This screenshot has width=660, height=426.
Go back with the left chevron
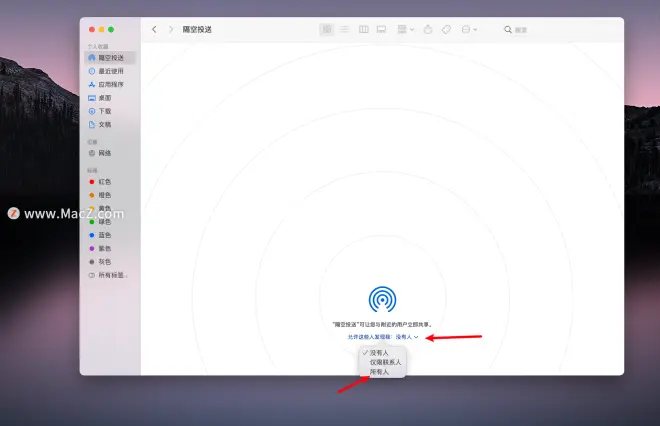154,29
